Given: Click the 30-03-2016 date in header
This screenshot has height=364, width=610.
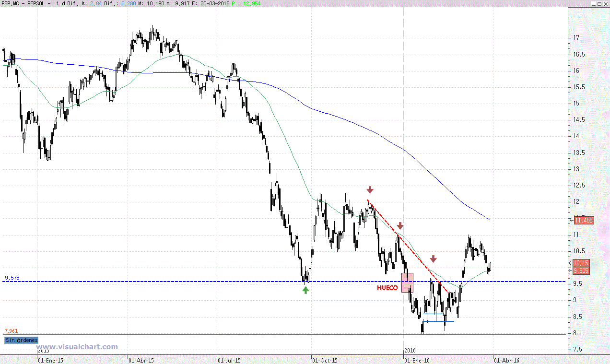Looking at the screenshot, I should coord(215,4).
